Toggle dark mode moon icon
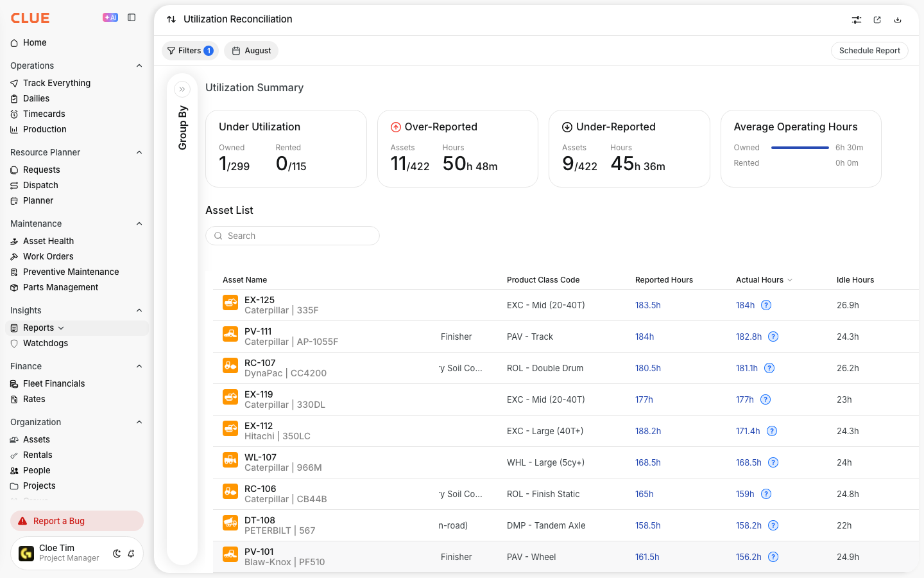 (x=117, y=554)
